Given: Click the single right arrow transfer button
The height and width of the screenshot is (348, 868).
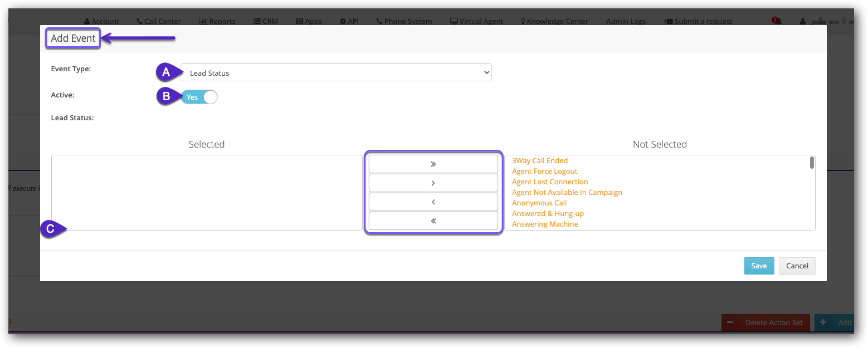Looking at the screenshot, I should point(433,183).
